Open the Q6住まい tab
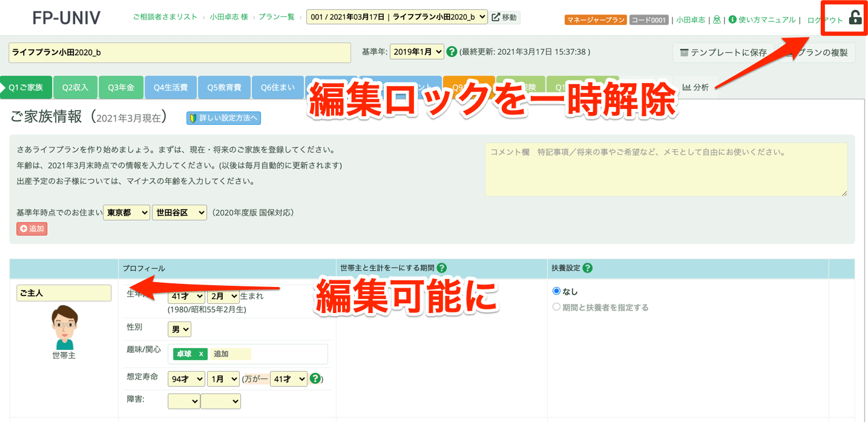868x422 pixels. click(277, 87)
